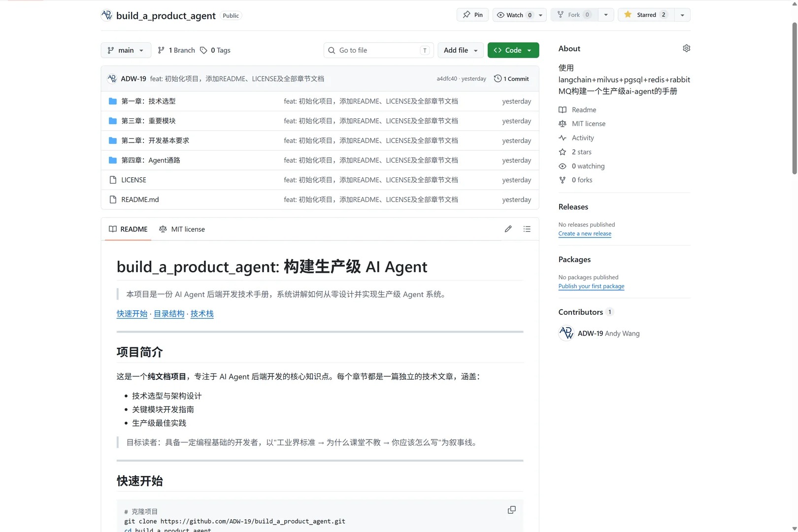Jump to 目录结构 anchor link

click(x=169, y=314)
